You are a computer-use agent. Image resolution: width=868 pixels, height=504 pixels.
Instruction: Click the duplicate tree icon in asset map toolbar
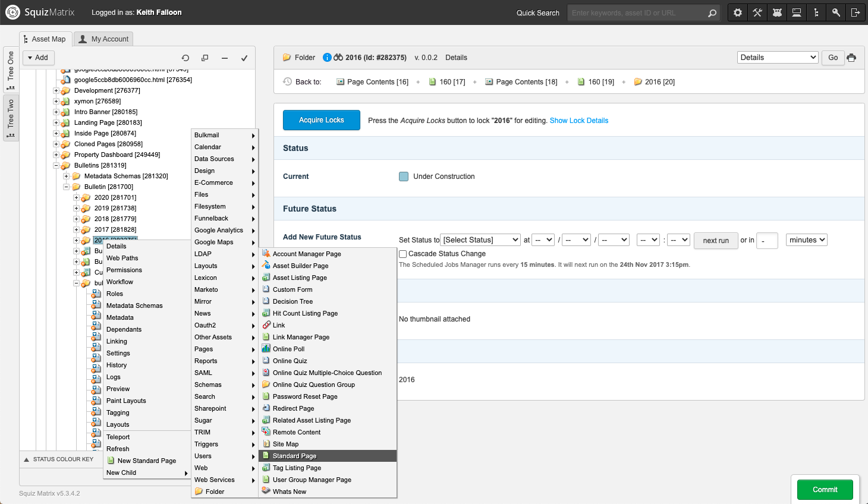[205, 58]
